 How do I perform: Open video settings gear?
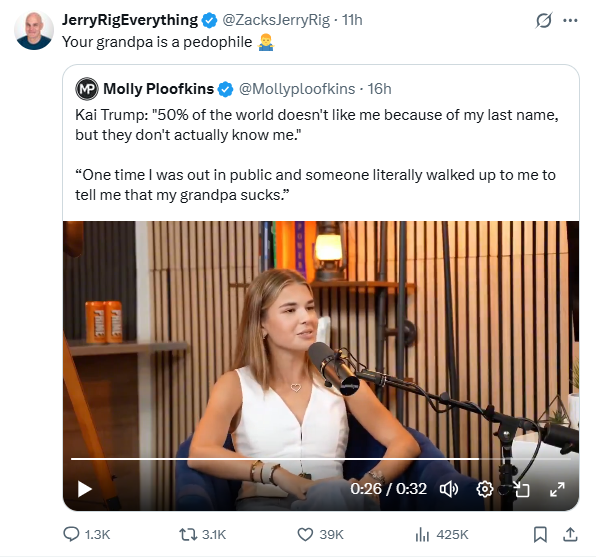coord(485,489)
